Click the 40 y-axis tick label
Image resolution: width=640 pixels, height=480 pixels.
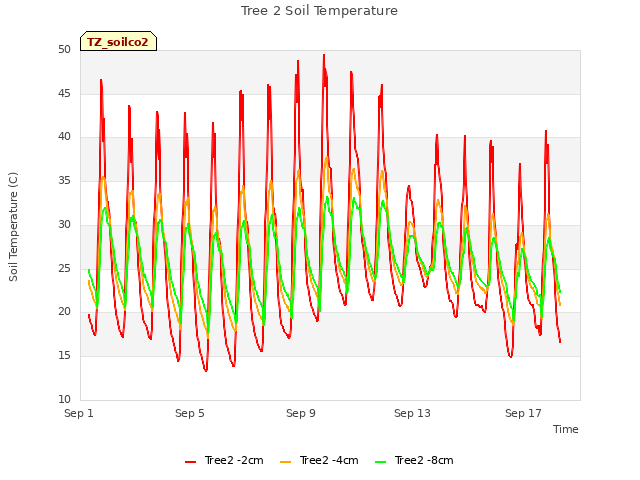click(64, 137)
